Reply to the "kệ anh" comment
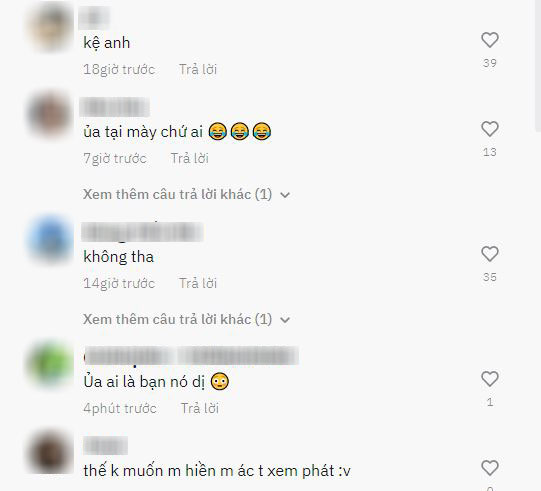 click(x=198, y=69)
